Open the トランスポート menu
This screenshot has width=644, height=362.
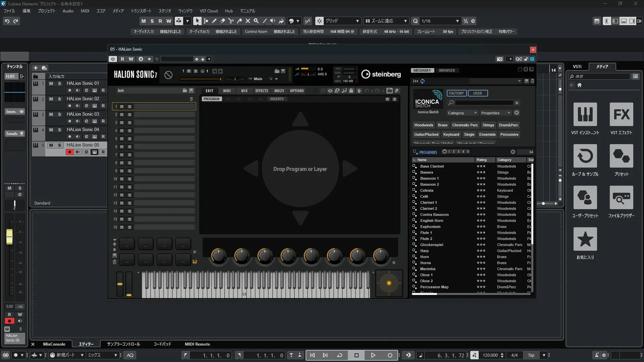tap(141, 11)
